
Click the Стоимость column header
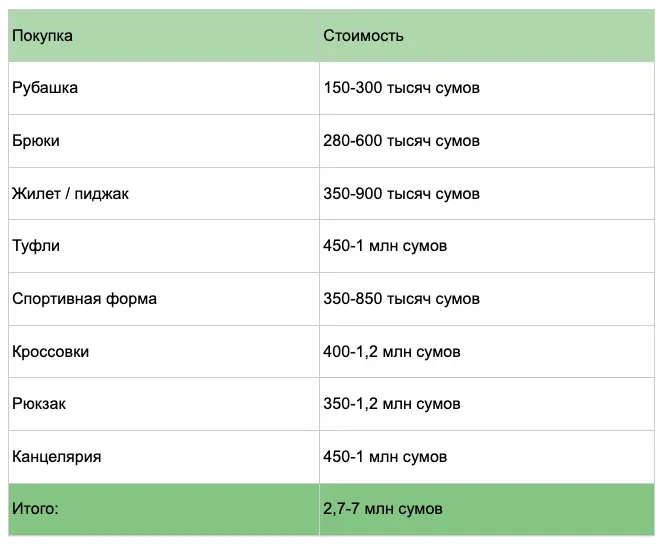point(487,36)
